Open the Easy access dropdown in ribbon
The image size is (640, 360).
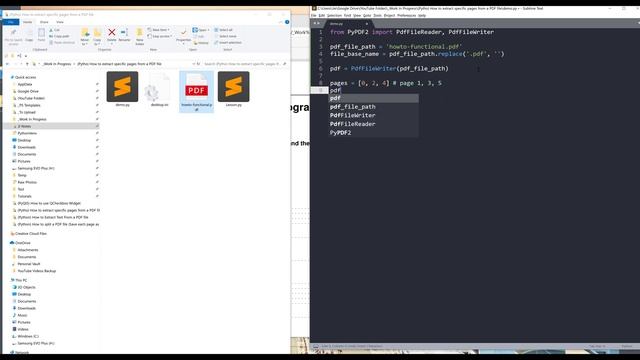(160, 36)
